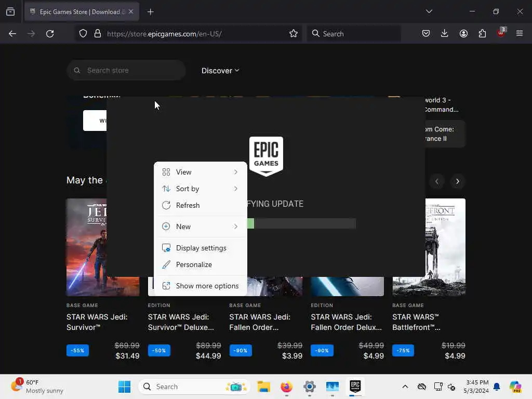The height and width of the screenshot is (399, 532).
Task: Open the notification bell icon
Action: tap(497, 387)
